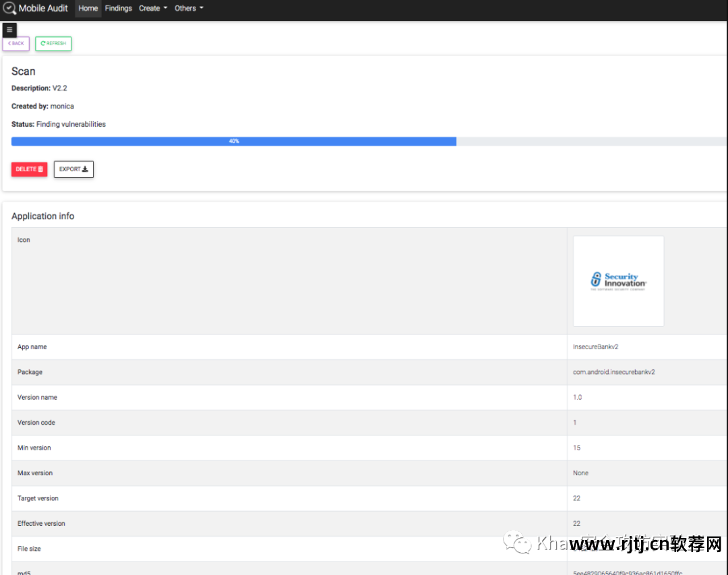Click the Version code row label

[36, 423]
